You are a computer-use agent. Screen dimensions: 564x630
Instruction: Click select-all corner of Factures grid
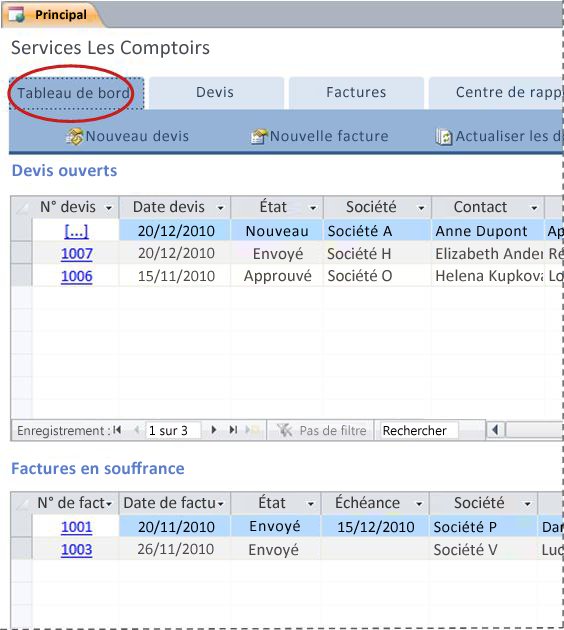22,503
